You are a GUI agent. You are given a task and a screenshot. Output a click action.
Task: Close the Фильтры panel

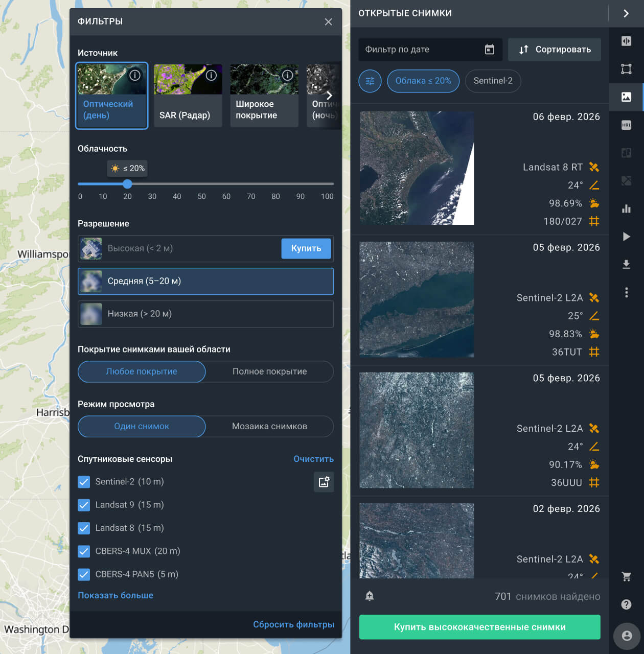click(328, 21)
